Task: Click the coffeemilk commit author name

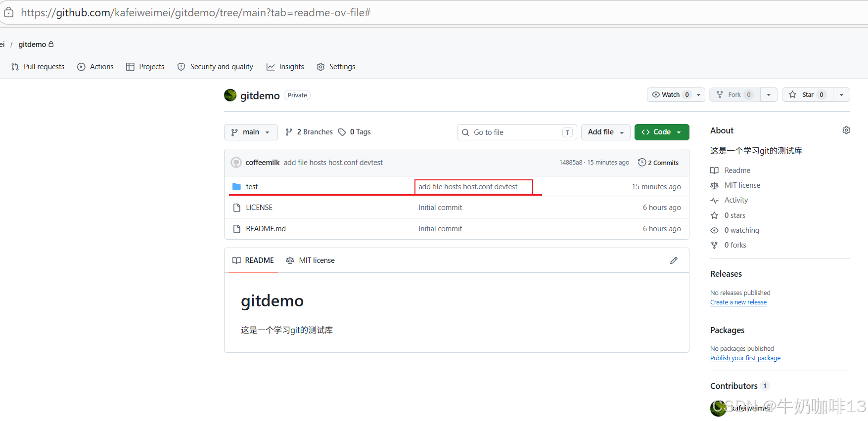Action: click(263, 163)
